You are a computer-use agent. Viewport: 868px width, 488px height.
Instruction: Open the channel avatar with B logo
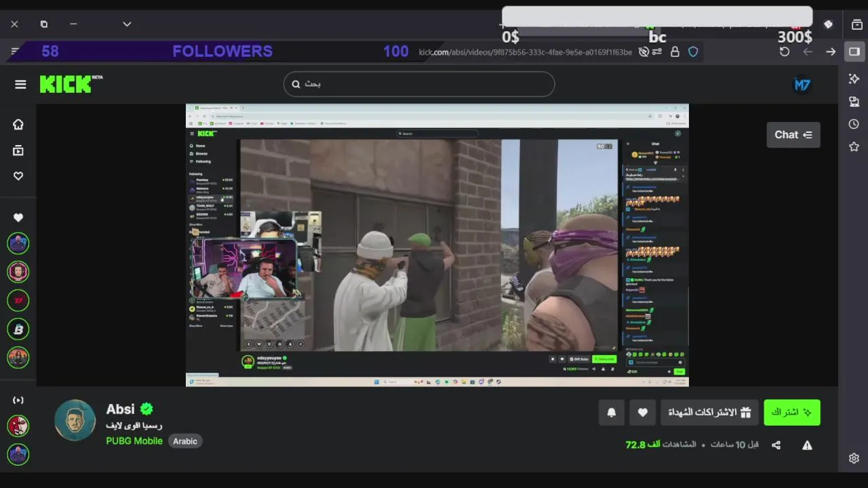(18, 329)
